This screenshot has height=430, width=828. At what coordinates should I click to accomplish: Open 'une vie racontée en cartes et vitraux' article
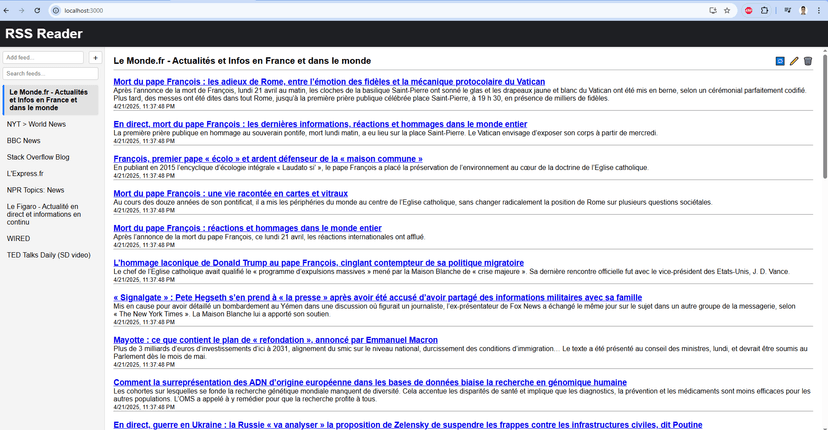[x=230, y=193]
